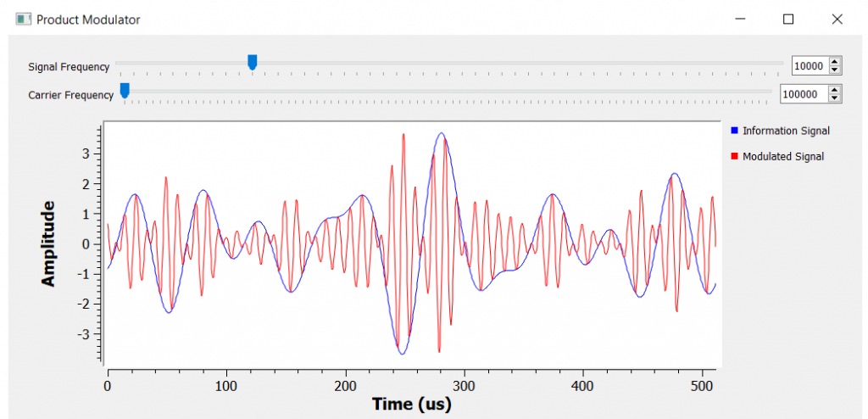Toggle the Information Signal legend entry
This screenshot has width=868, height=419.
(785, 131)
